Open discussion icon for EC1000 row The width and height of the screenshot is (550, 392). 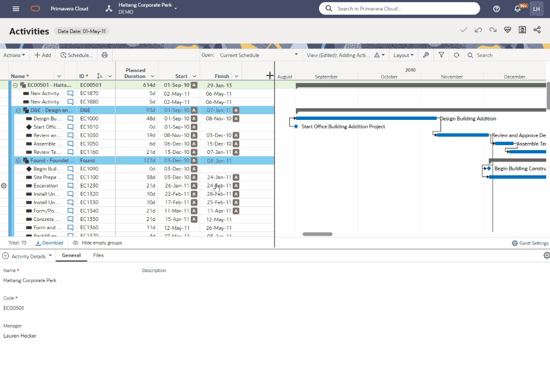(70, 119)
